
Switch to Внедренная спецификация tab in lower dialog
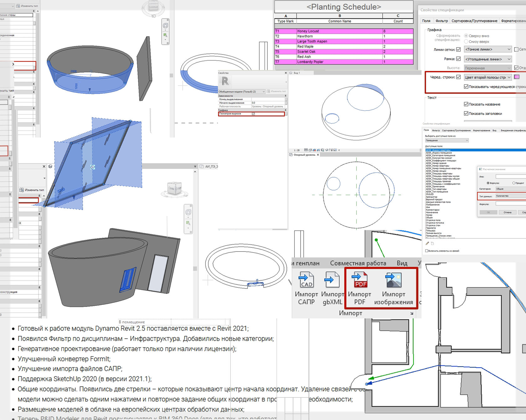513,130
